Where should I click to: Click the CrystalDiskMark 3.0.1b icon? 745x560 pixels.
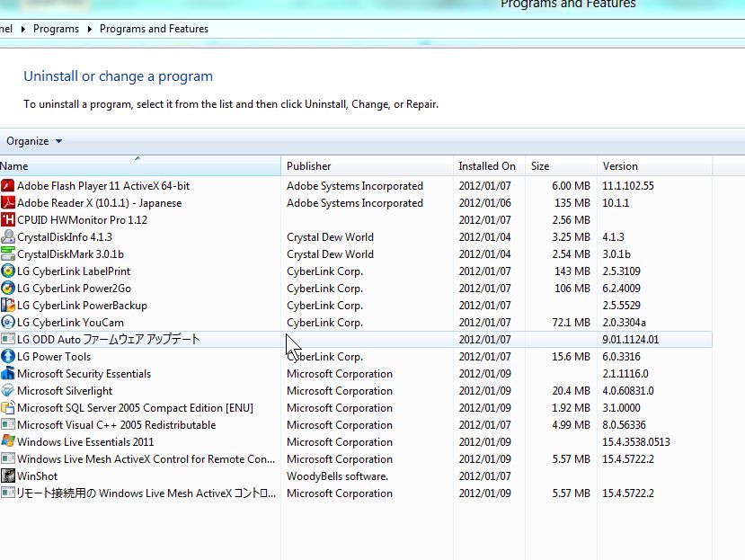[x=7, y=254]
